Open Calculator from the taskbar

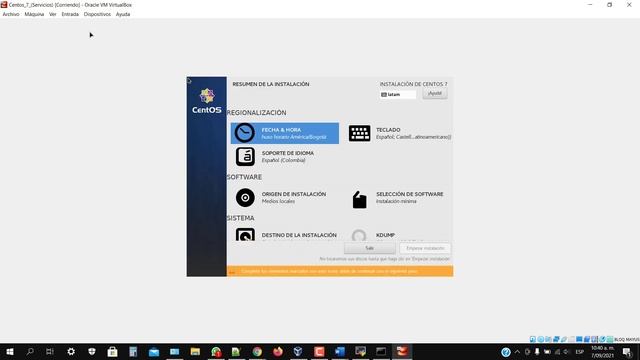(133, 351)
